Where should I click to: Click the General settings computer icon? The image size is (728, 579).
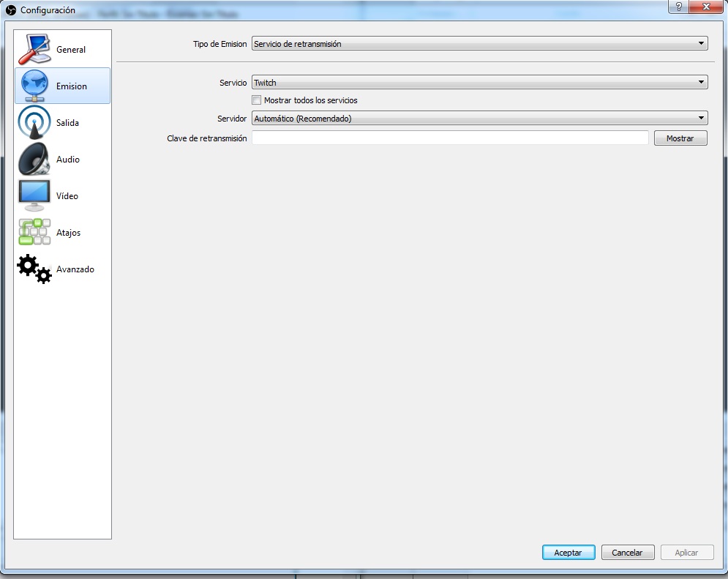34,49
